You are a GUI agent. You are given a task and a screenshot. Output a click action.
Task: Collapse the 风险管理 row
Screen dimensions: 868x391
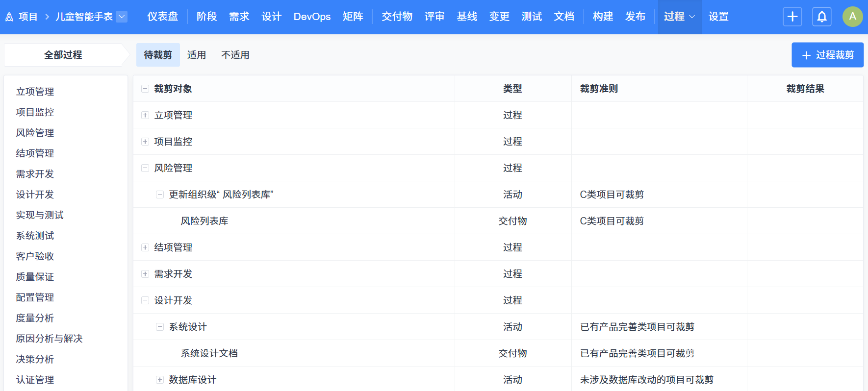coord(145,168)
